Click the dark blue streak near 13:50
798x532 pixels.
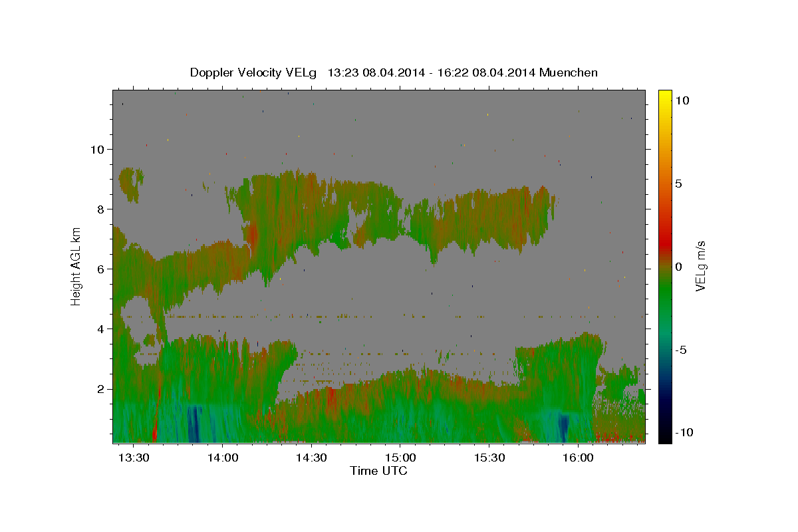tap(194, 424)
